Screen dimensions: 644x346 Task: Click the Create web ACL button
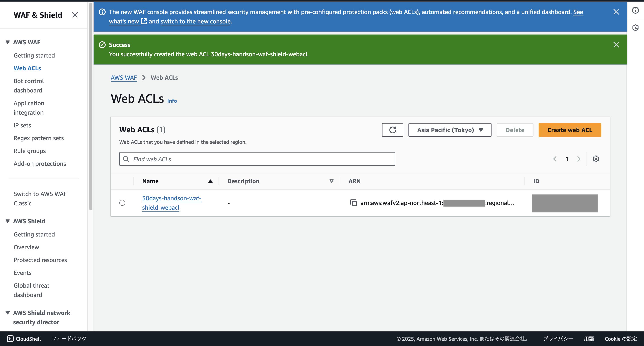pyautogui.click(x=569, y=130)
